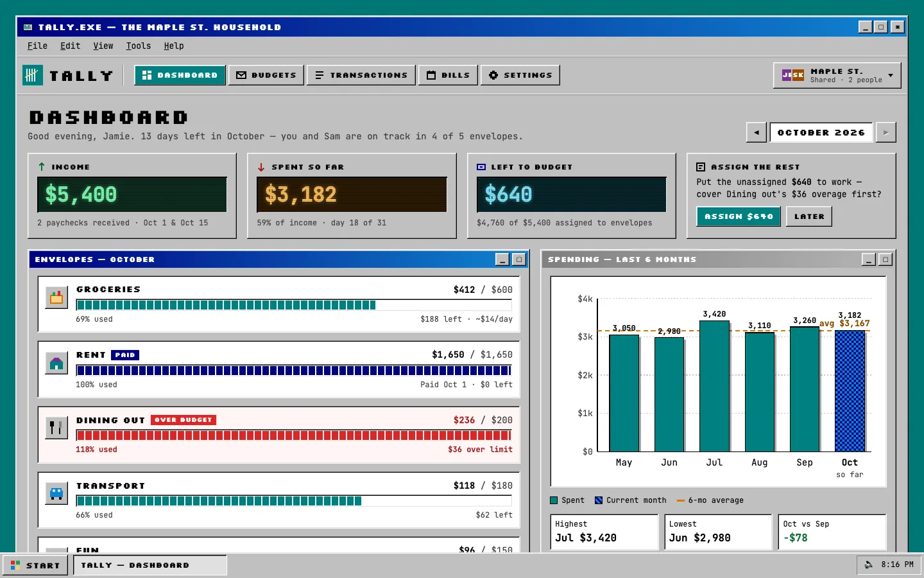Click the Start button on taskbar
Screen dimensions: 924x578
pos(35,565)
